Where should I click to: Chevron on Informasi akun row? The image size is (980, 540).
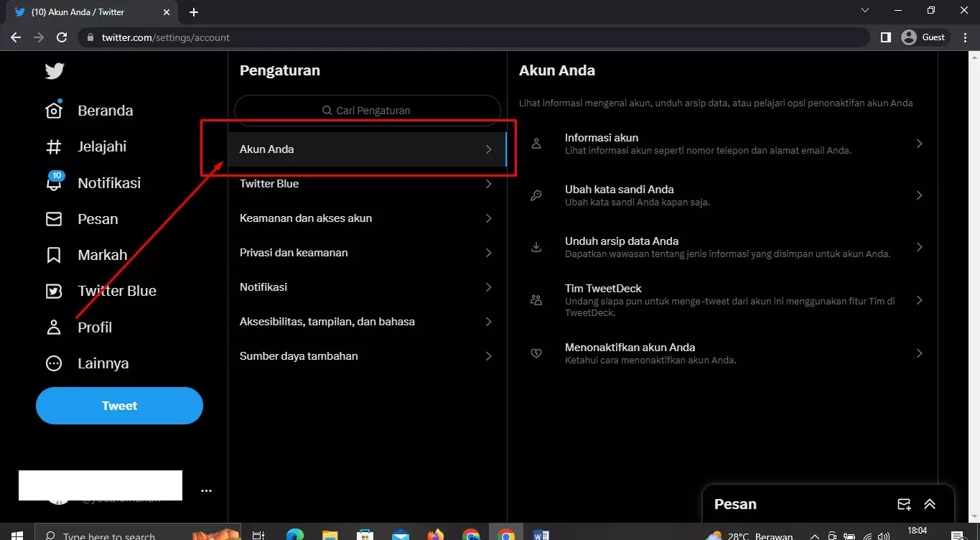click(x=919, y=144)
